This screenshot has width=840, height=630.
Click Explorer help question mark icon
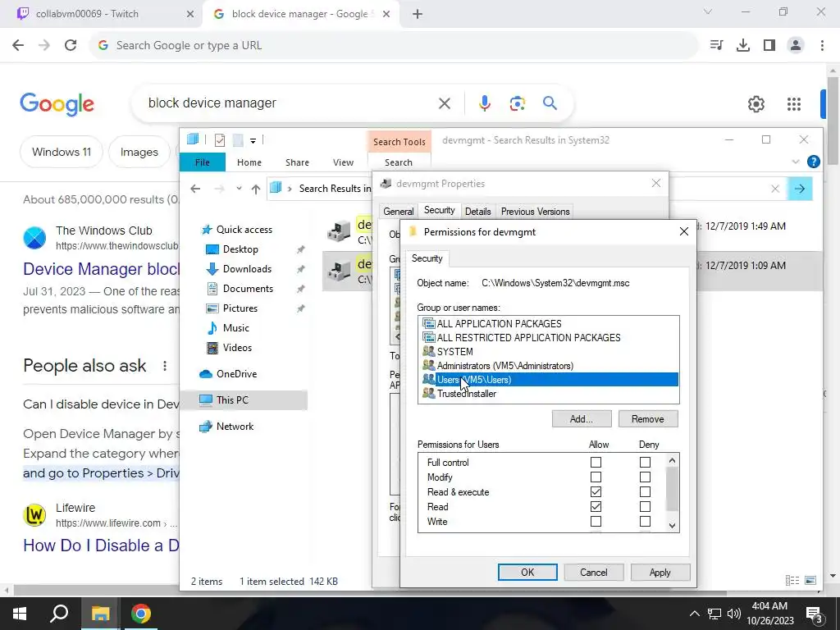pos(813,162)
